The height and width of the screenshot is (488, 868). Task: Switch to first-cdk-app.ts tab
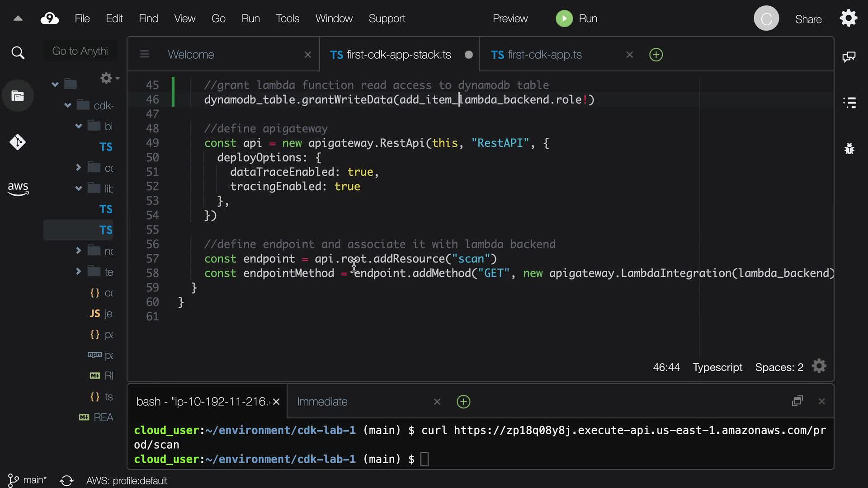[544, 55]
